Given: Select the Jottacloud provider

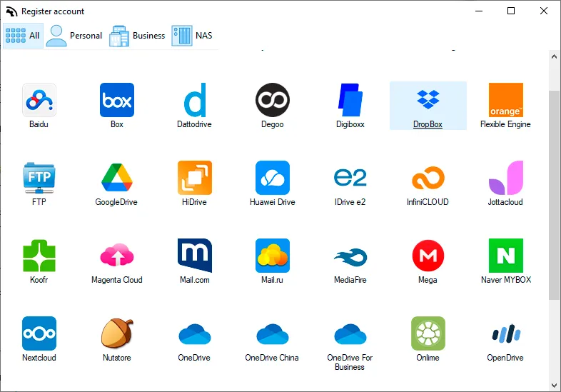Looking at the screenshot, I should (506, 178).
